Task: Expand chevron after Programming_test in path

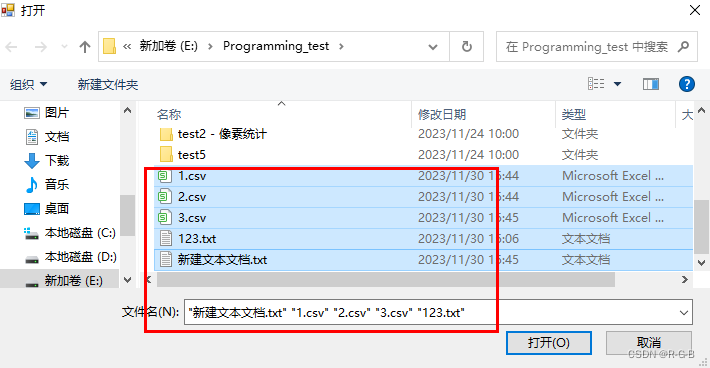Action: [341, 46]
